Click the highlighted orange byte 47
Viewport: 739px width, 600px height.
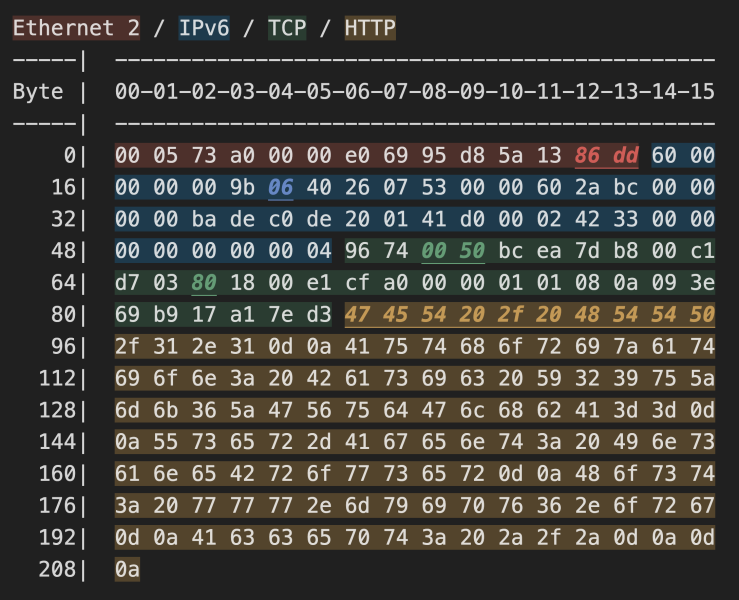pos(357,314)
